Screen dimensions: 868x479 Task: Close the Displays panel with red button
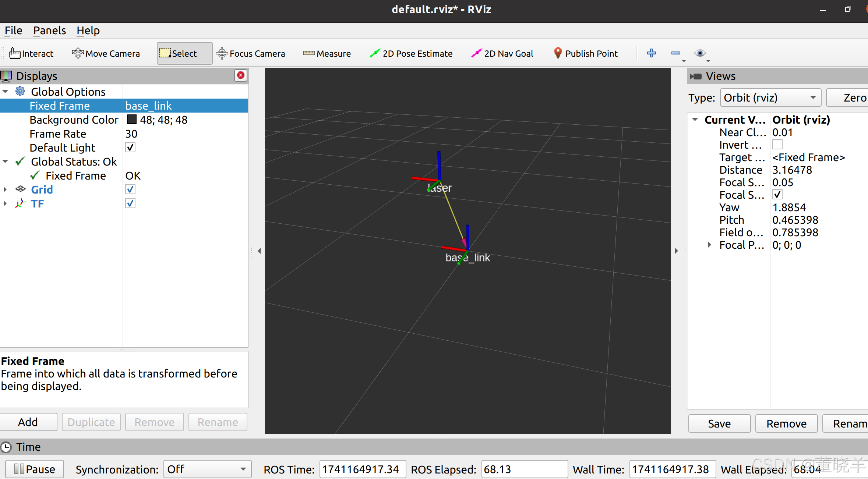(x=241, y=75)
